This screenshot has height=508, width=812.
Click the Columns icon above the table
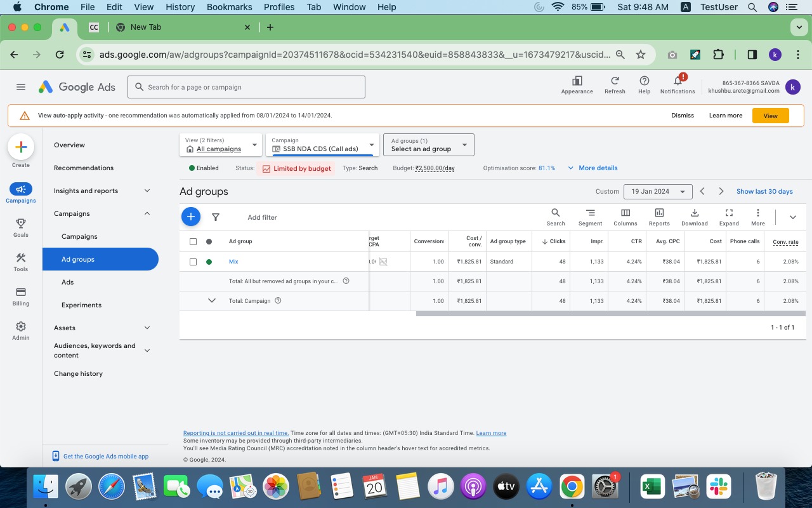625,217
